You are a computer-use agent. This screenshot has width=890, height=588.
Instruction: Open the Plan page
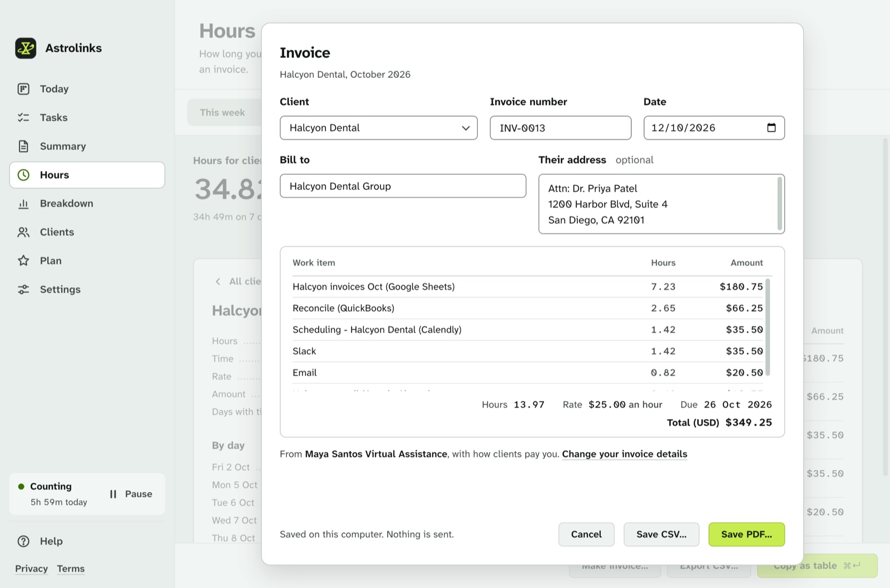87,261
